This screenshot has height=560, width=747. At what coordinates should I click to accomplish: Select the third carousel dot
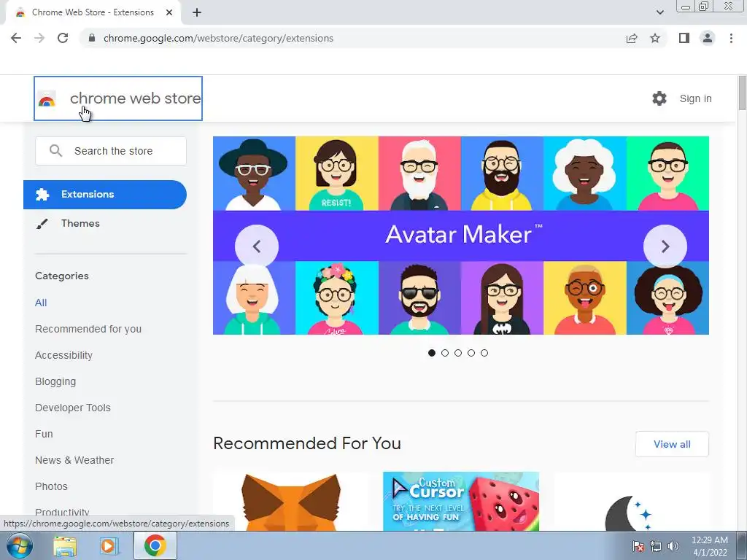pyautogui.click(x=458, y=353)
